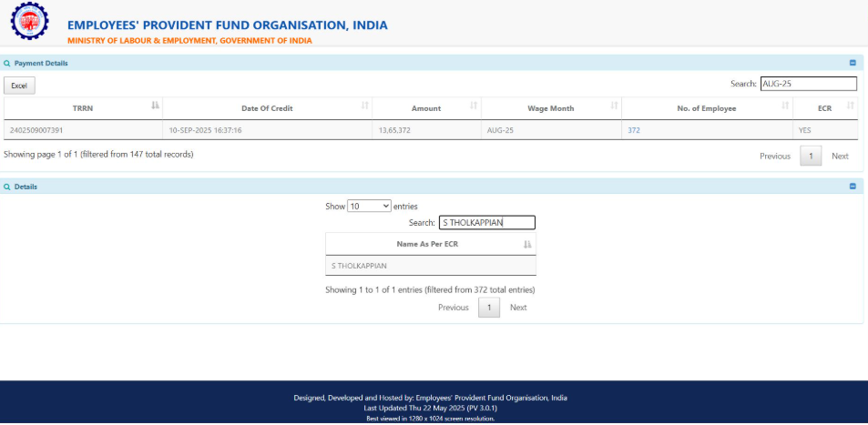This screenshot has height=425, width=868.
Task: Sort by TRRN column arrow icon
Action: (x=155, y=106)
